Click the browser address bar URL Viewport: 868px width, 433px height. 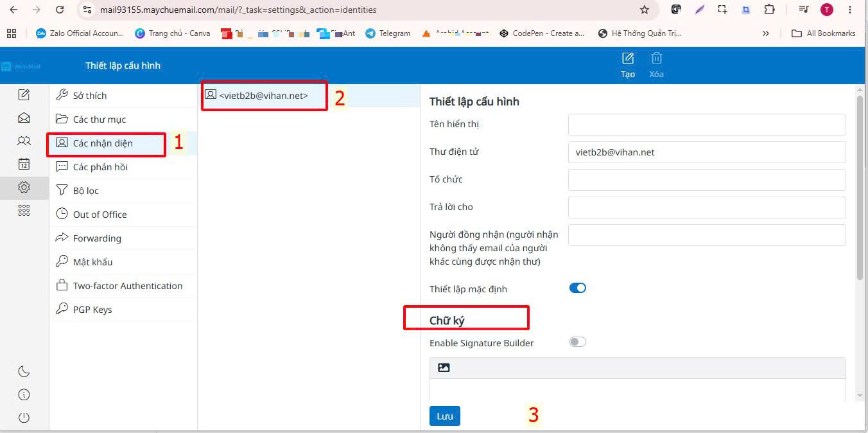point(238,10)
